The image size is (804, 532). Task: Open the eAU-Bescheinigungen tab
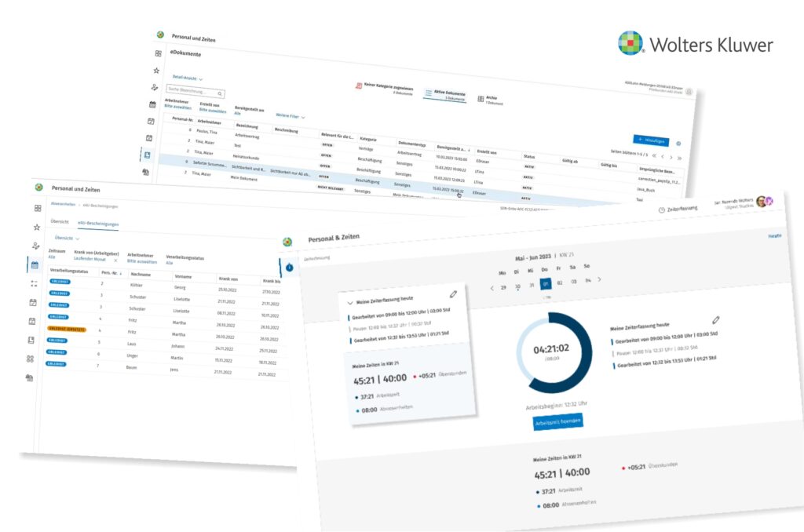[98, 224]
